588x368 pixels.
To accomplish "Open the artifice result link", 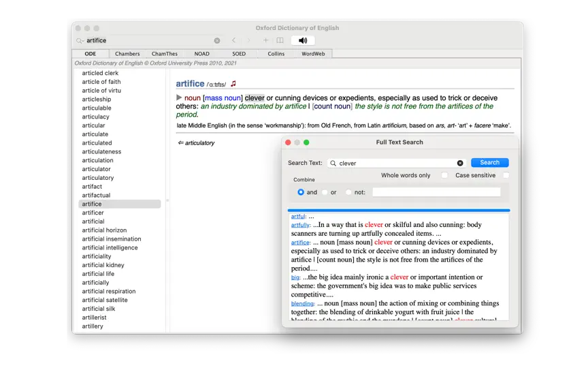I will pyautogui.click(x=300, y=243).
